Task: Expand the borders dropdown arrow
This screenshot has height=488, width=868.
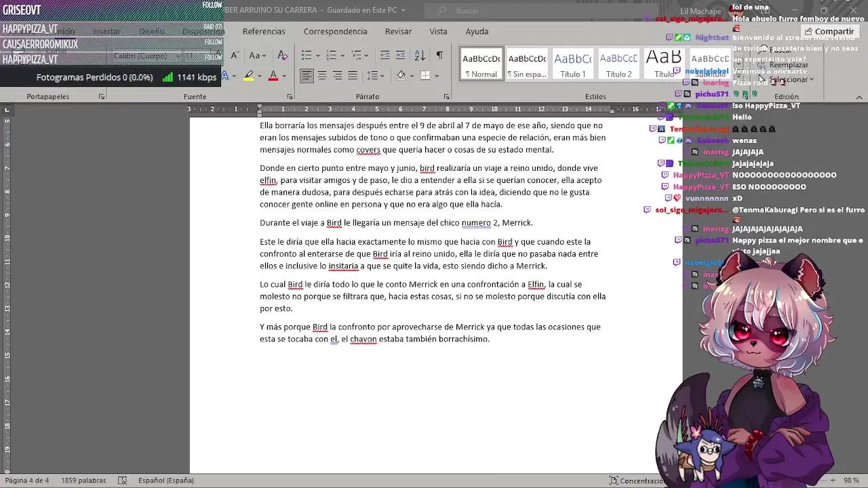Action: (x=436, y=75)
